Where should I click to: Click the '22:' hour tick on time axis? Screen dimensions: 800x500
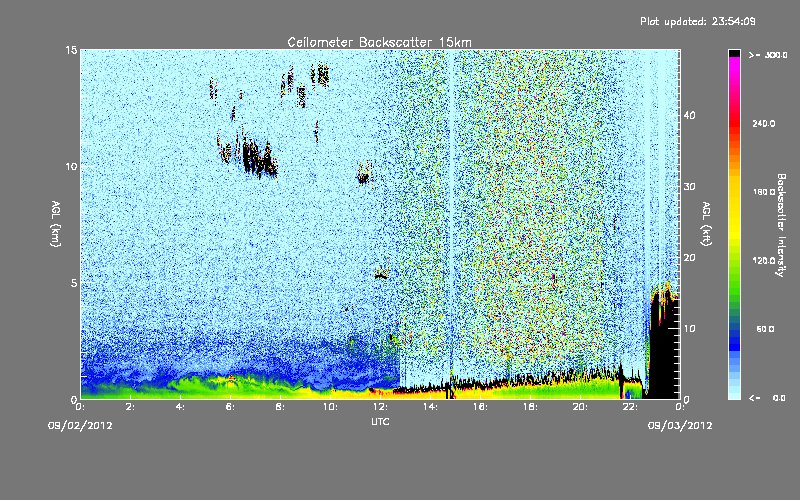(630, 407)
